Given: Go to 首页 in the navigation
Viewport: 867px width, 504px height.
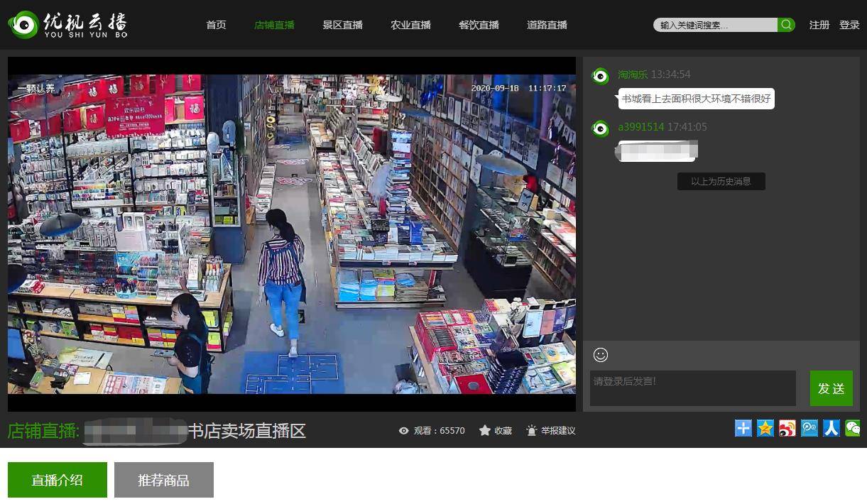Looking at the screenshot, I should 215,24.
